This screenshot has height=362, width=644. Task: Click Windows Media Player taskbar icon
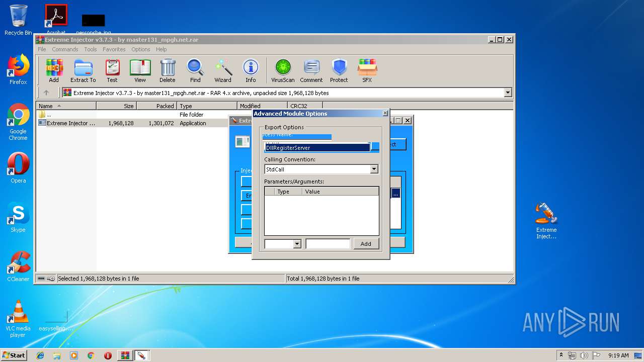click(74, 355)
